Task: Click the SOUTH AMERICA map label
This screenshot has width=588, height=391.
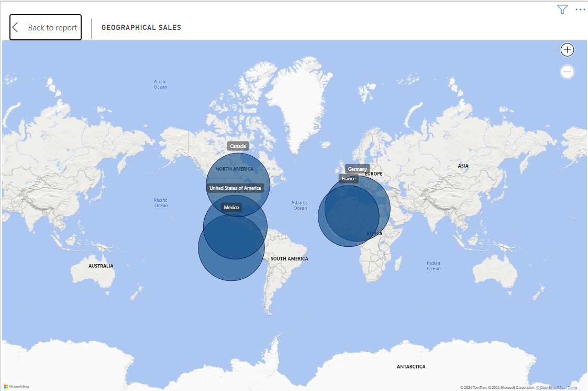Action: coord(290,258)
